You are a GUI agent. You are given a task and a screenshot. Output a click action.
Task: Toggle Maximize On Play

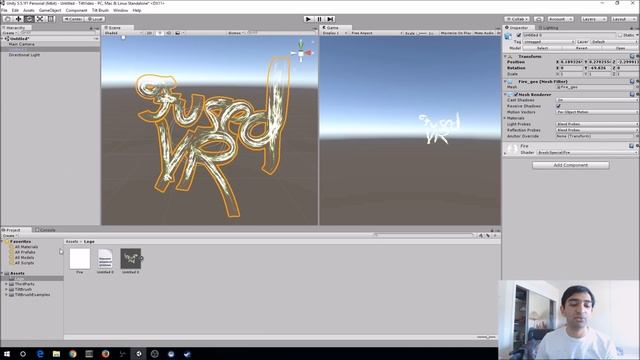tap(456, 33)
